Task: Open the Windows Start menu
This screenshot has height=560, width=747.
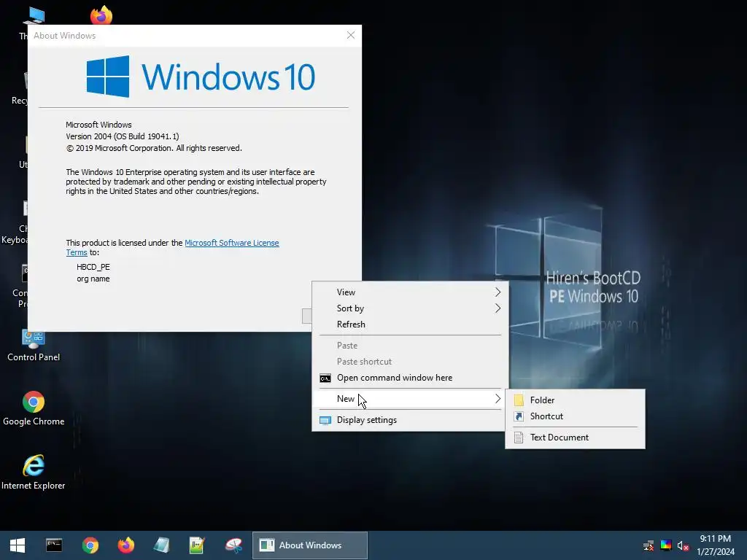Action: [18, 545]
